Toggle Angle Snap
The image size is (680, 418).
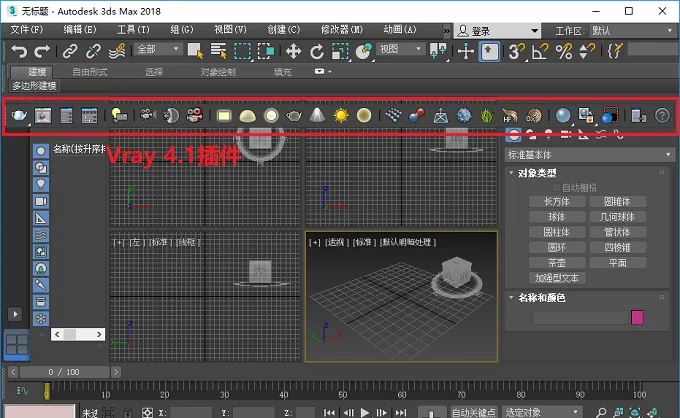pos(540,52)
